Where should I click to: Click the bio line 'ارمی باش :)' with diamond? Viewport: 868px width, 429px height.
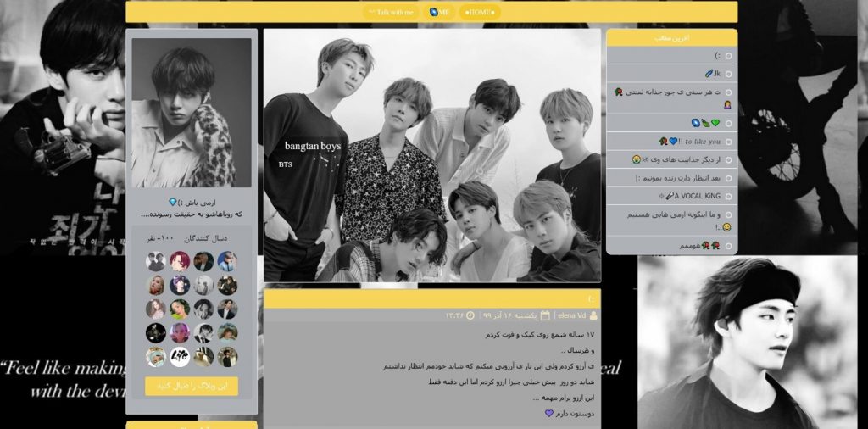[192, 203]
